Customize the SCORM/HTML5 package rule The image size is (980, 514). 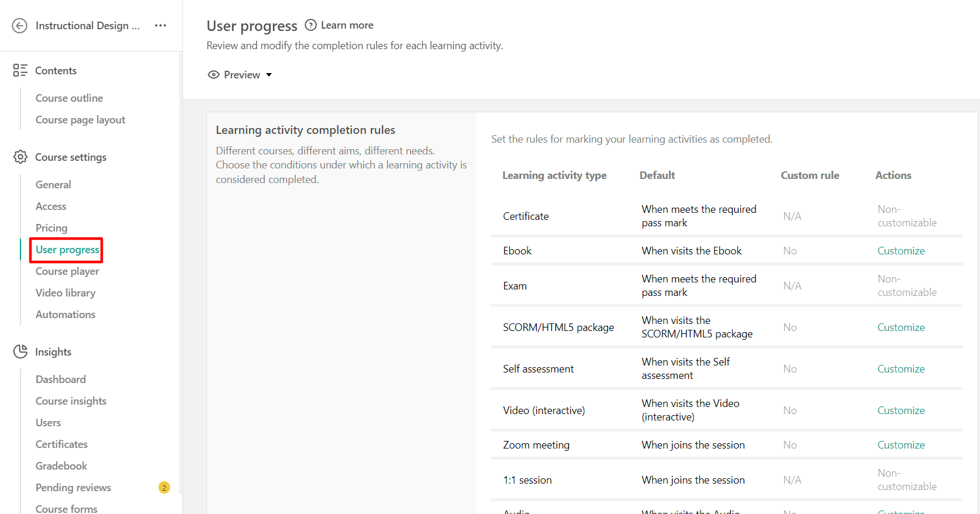(901, 327)
